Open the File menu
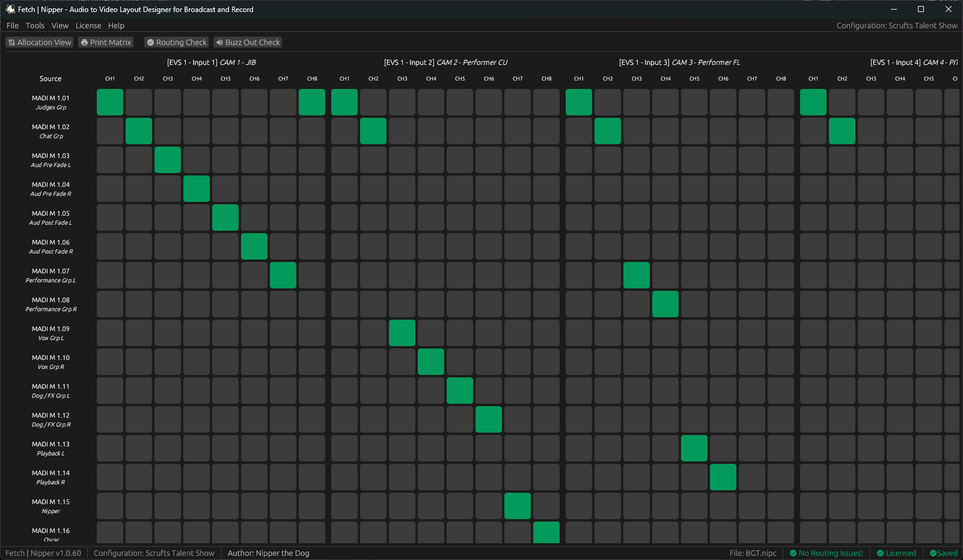963x560 pixels. (x=12, y=25)
